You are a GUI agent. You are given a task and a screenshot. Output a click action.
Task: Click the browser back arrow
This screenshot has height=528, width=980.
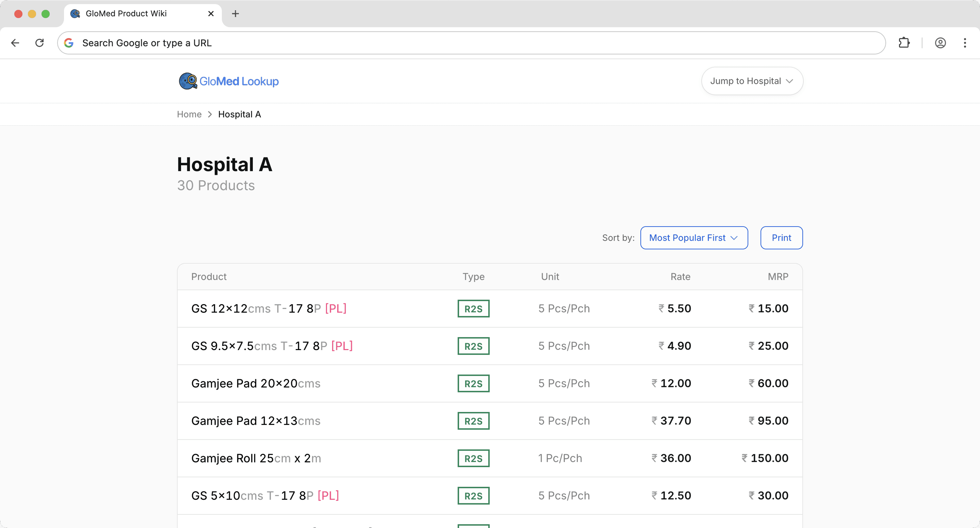(15, 43)
